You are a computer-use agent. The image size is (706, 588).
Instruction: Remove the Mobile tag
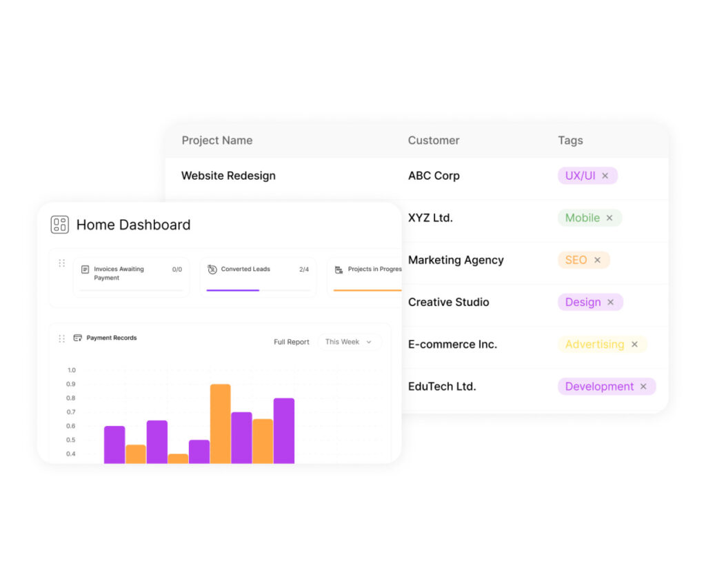coord(609,219)
